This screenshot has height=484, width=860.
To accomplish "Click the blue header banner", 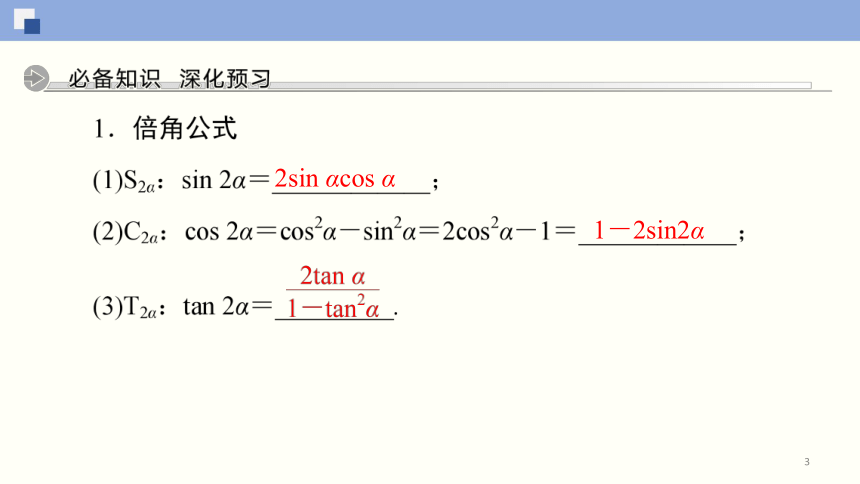I will (x=430, y=20).
